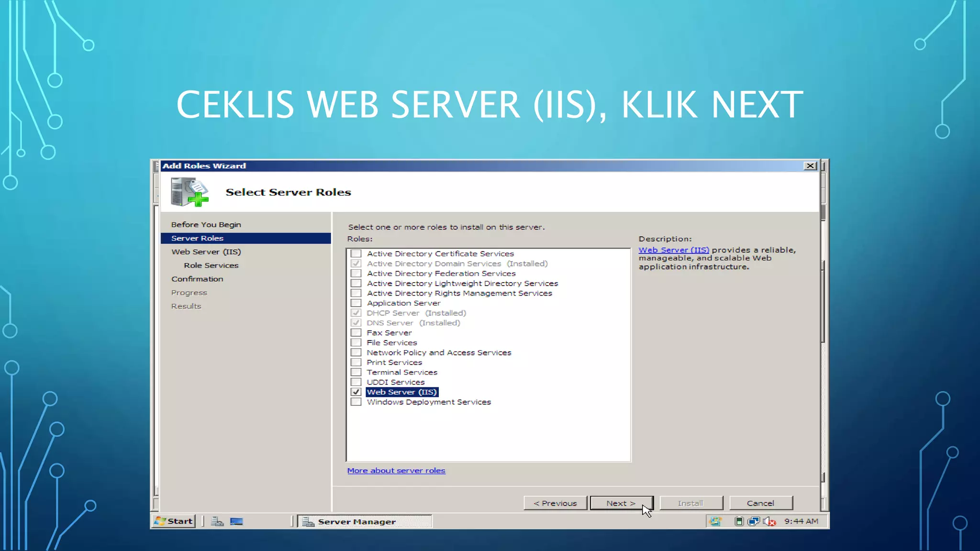Image resolution: width=980 pixels, height=551 pixels.
Task: Click the Server Manager taskbar button
Action: [x=365, y=521]
